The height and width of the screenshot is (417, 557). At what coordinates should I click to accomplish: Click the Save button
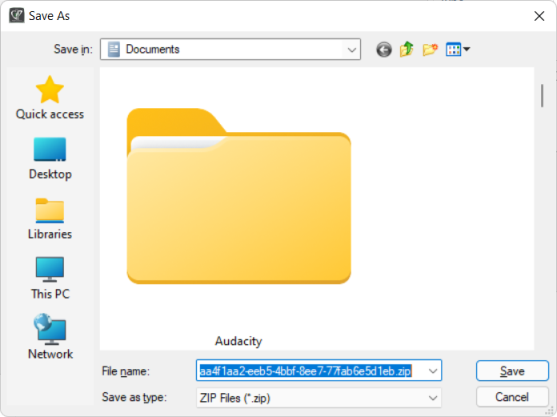point(512,371)
